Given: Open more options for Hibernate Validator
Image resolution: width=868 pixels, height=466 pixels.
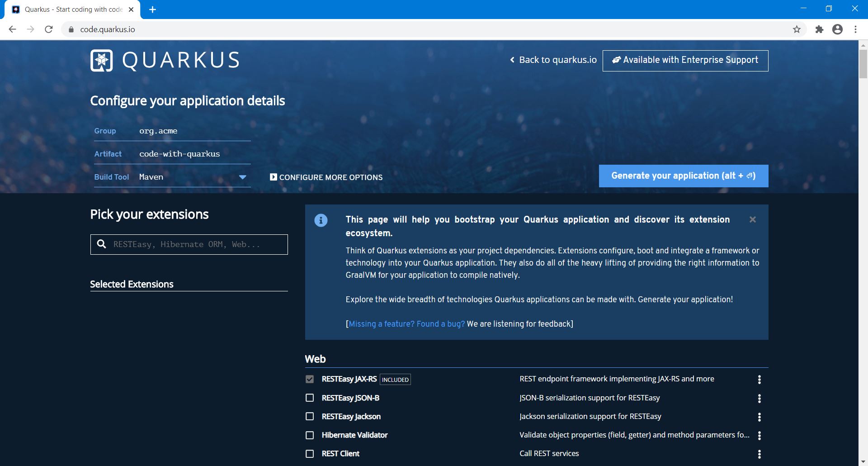Looking at the screenshot, I should (x=759, y=435).
